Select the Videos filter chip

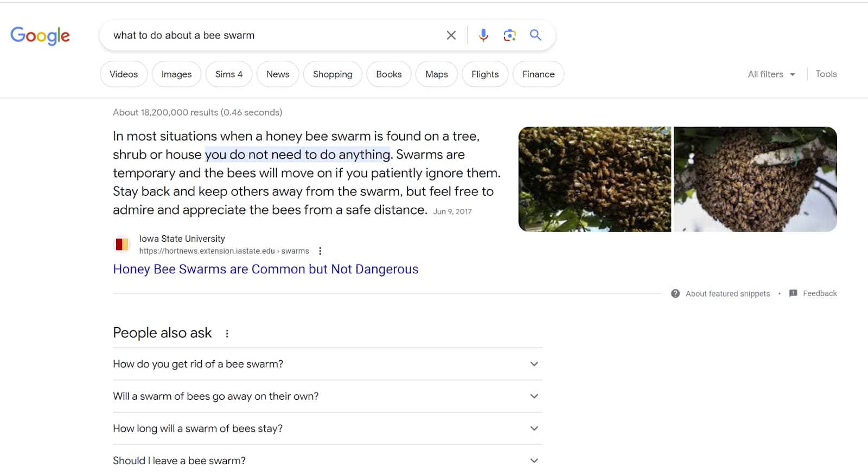click(124, 74)
